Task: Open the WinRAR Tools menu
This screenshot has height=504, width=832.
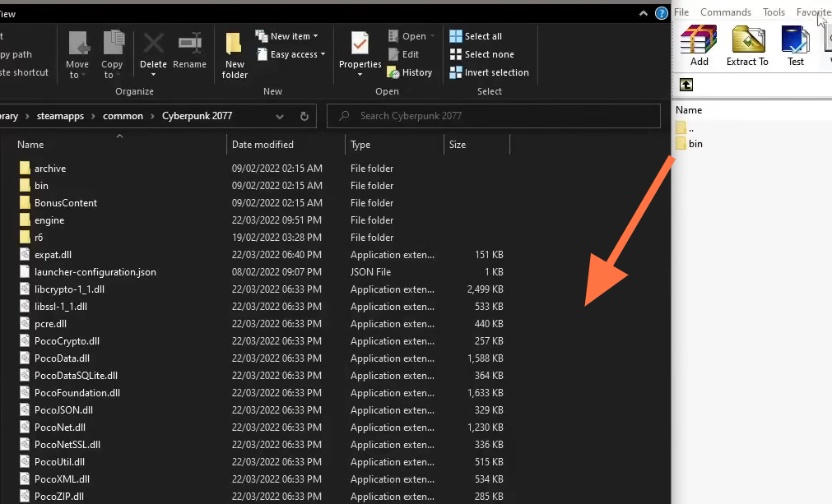Action: (x=774, y=12)
